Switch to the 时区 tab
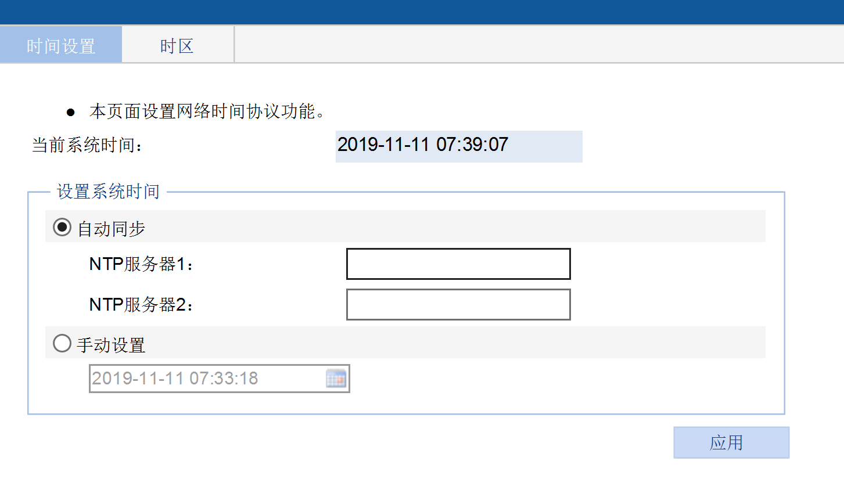Image resolution: width=844 pixels, height=504 pixels. tap(177, 45)
